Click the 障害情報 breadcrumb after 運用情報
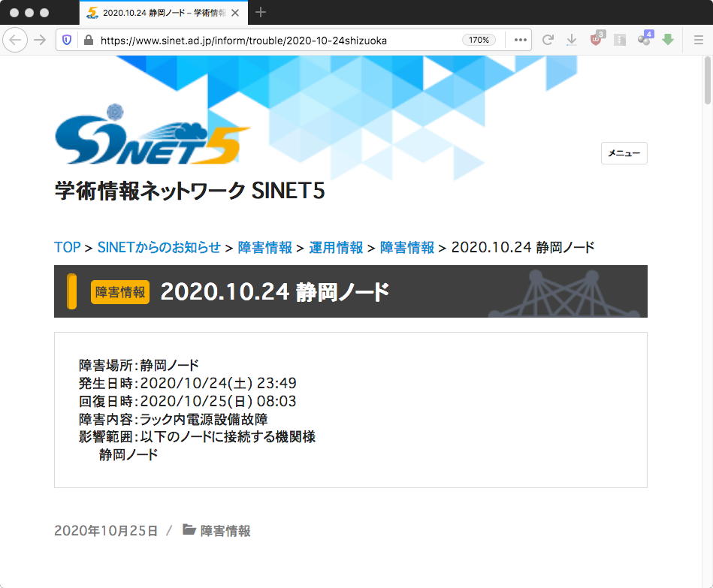Screen dimensions: 713x588 click(407, 247)
